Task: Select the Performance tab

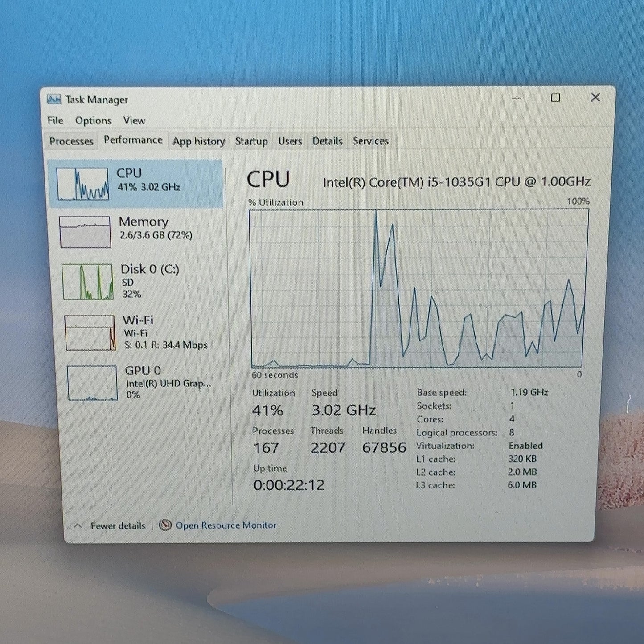Action: pos(133,140)
